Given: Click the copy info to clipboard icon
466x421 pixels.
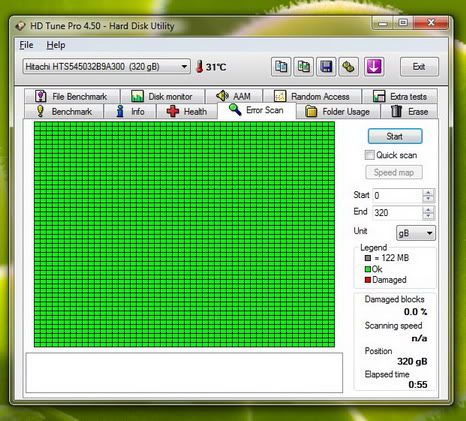Looking at the screenshot, I should tap(281, 67).
